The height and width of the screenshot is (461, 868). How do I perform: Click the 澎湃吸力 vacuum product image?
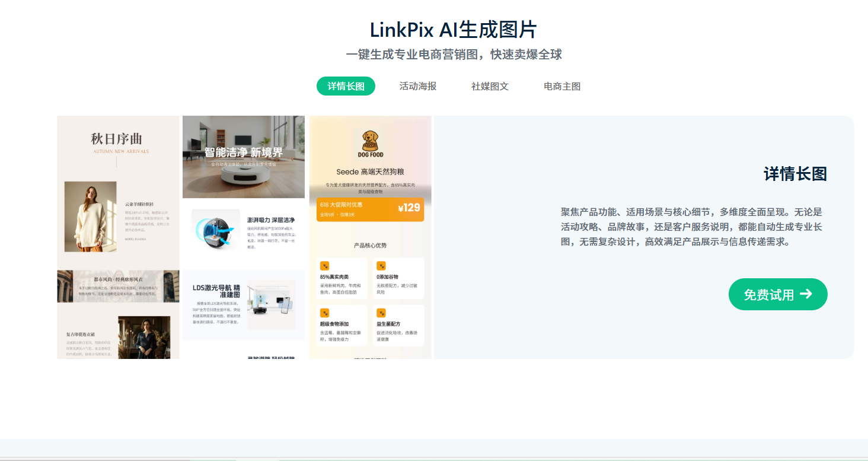[x=215, y=229]
